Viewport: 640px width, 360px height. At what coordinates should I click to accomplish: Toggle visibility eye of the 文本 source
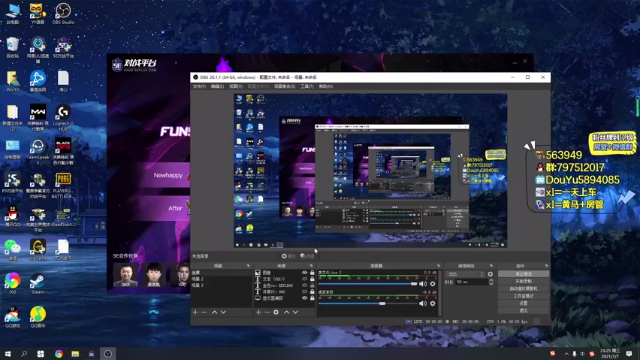point(304,279)
